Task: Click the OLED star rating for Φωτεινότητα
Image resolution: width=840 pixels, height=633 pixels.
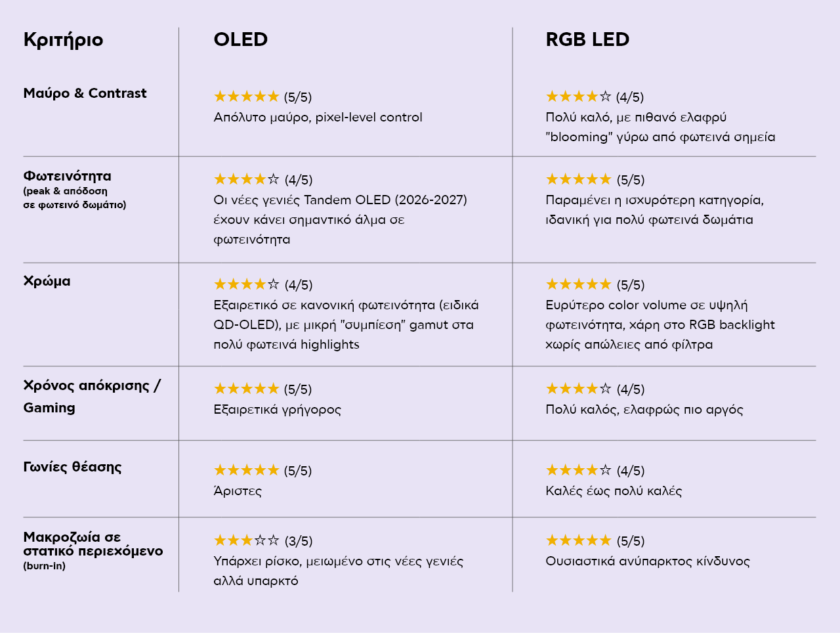Action: pos(247,179)
